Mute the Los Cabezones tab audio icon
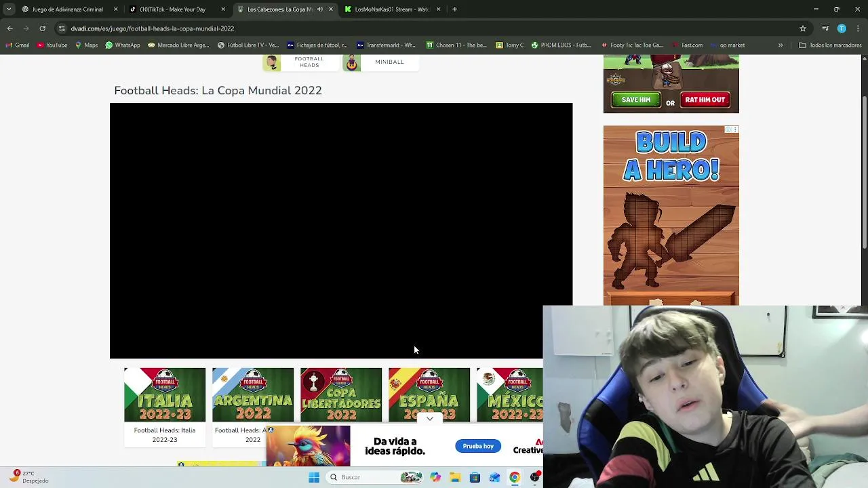Screen dimensions: 868x488 [x=319, y=9]
